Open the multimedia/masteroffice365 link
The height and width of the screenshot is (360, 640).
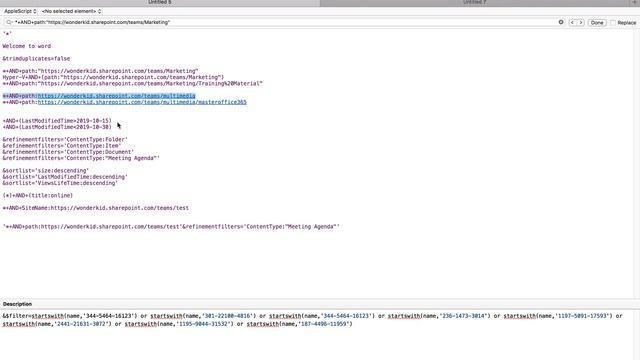[x=142, y=102]
